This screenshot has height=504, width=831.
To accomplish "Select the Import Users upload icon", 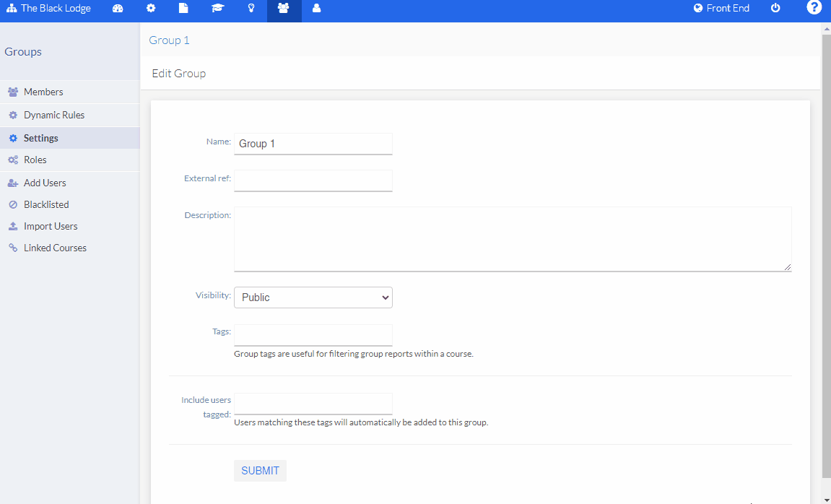I will tap(13, 225).
